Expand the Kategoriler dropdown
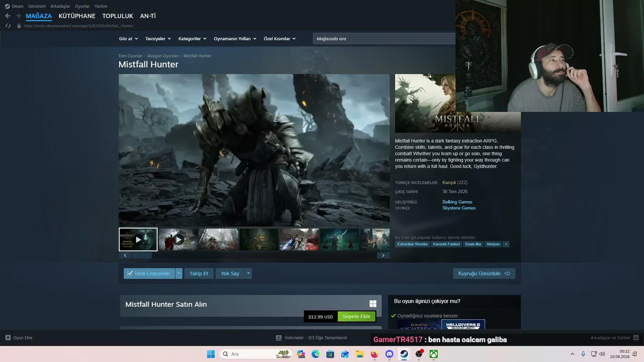644x362 pixels. pyautogui.click(x=192, y=39)
